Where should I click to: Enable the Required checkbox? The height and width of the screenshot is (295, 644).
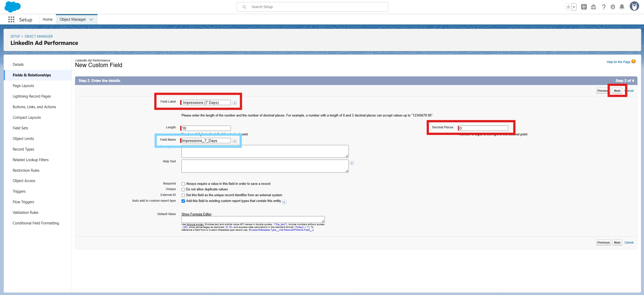pos(183,184)
